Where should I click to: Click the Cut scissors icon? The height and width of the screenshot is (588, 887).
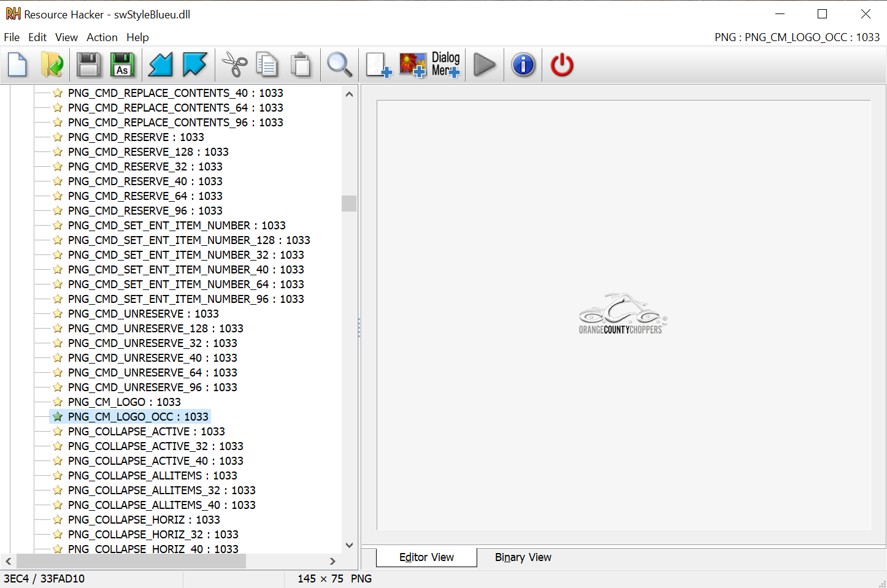tap(234, 64)
